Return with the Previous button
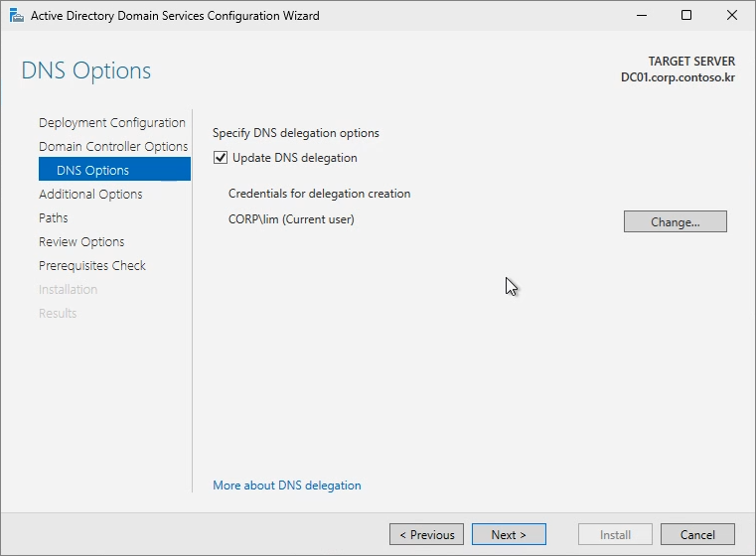This screenshot has width=756, height=556. pos(427,534)
